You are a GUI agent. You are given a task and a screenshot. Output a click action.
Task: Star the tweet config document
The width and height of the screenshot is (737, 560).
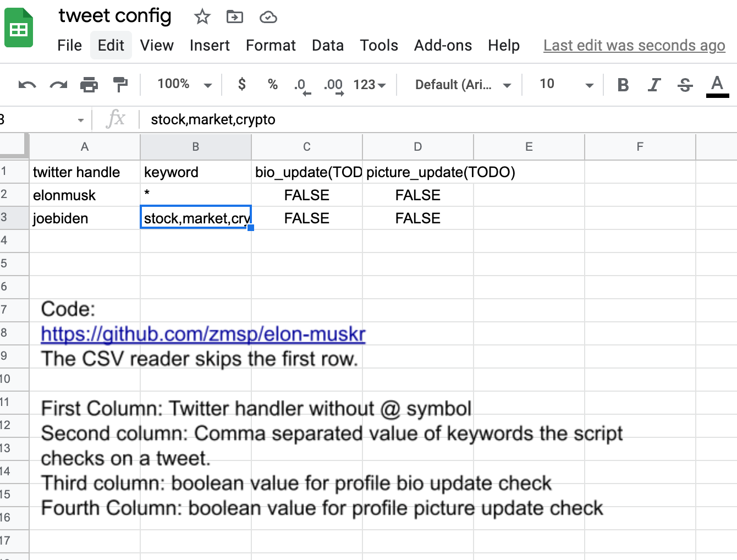[202, 17]
